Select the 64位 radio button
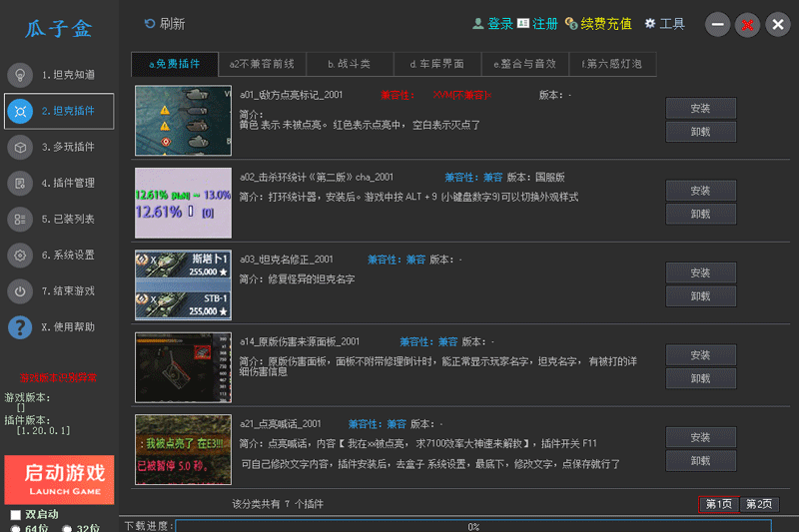Image resolution: width=799 pixels, height=532 pixels. click(16, 528)
